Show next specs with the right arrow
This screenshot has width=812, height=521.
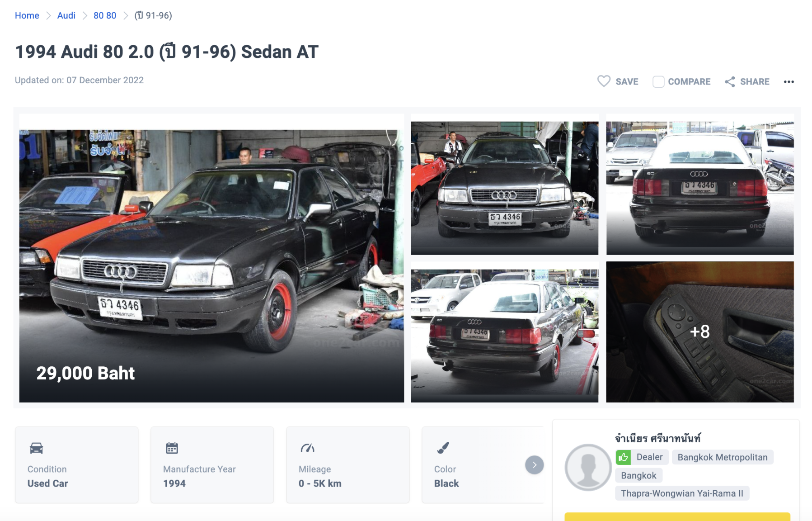(x=534, y=465)
